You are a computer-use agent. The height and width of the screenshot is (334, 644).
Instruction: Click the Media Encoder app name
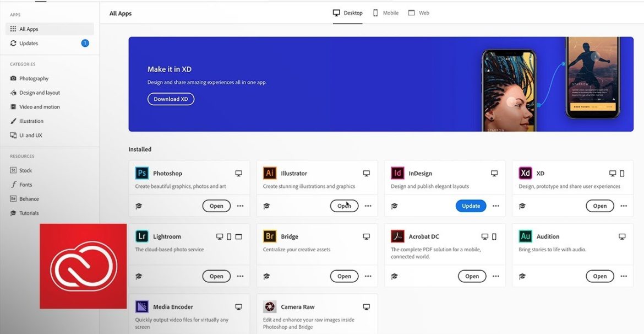tap(173, 307)
